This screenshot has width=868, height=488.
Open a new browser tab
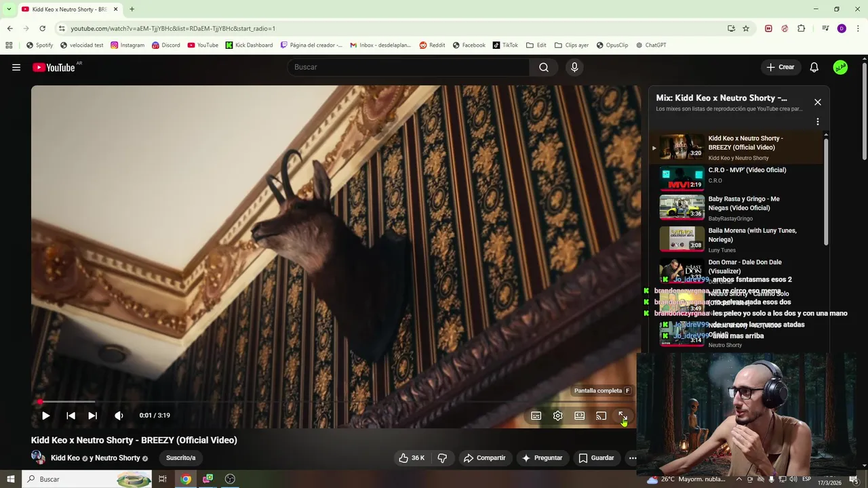point(132,9)
